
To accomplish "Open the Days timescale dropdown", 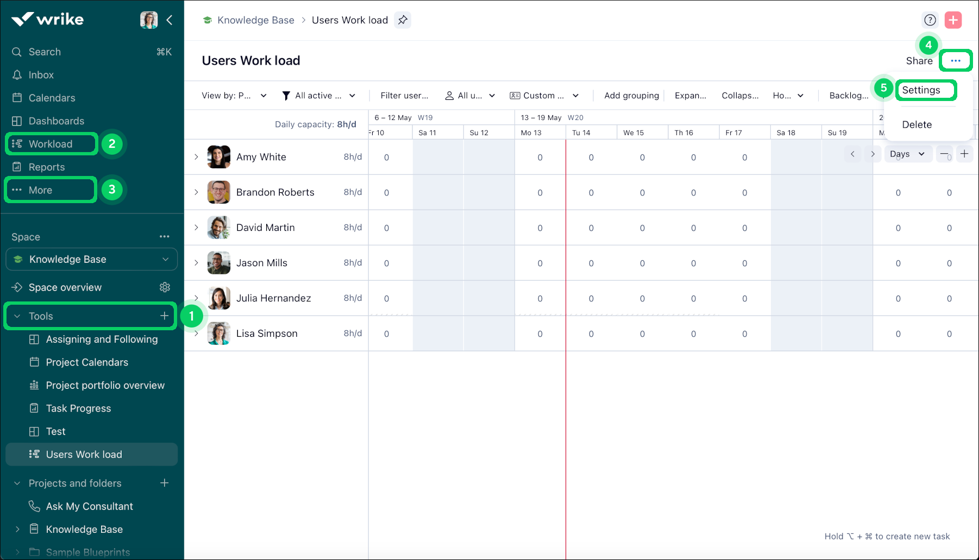I will 907,154.
